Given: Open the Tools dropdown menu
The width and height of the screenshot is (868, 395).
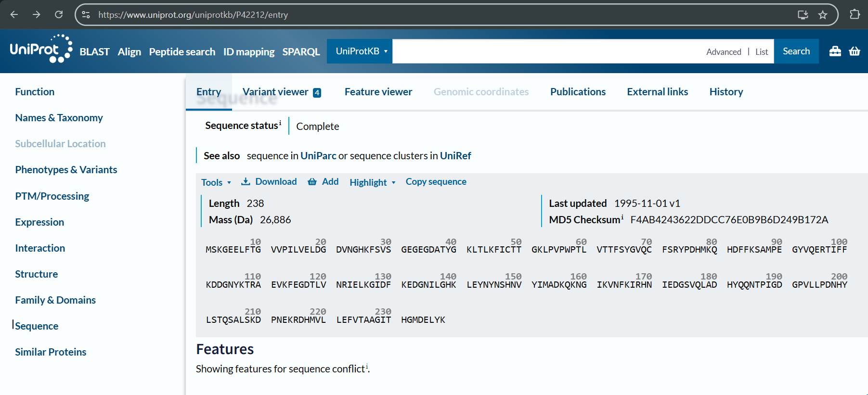Looking at the screenshot, I should click(216, 182).
